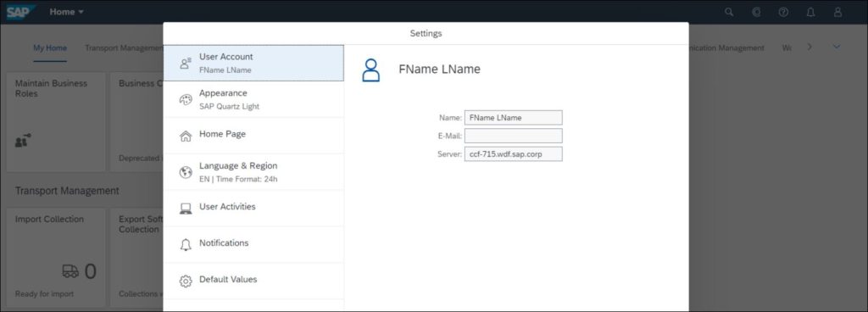The width and height of the screenshot is (868, 312).
Task: Click the Appearance palette icon
Action: (186, 99)
